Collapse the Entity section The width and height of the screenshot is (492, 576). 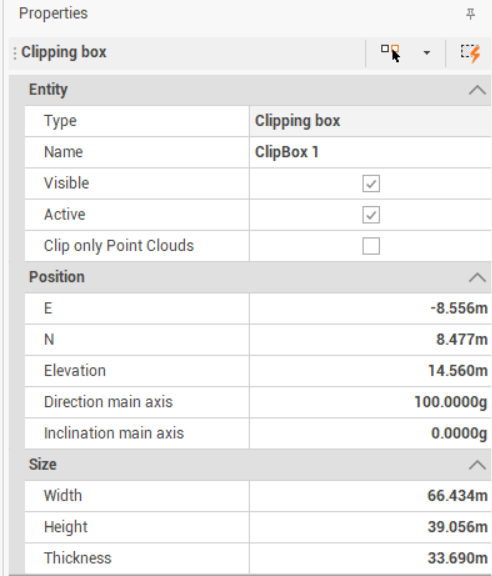[x=477, y=90]
